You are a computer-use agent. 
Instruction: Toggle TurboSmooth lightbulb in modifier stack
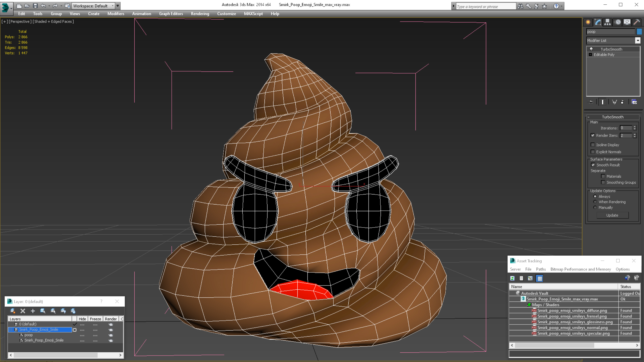click(591, 49)
